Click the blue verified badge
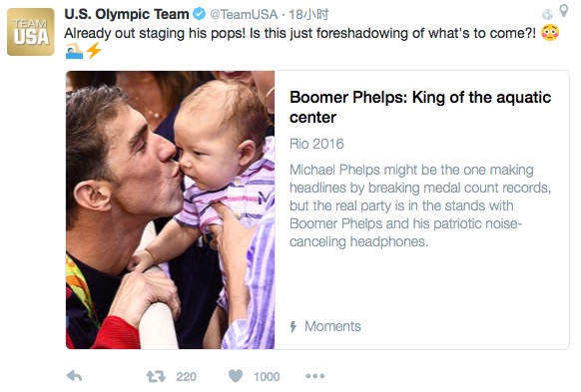The image size is (581, 392). 200,14
